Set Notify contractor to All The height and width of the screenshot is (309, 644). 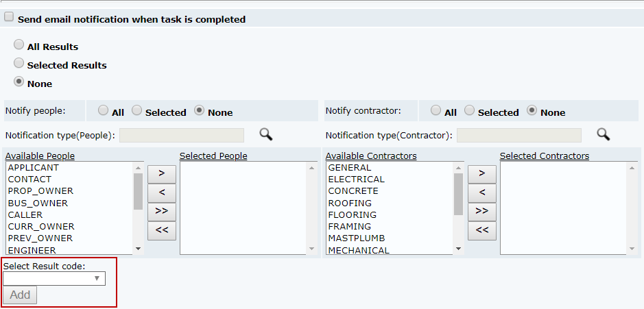436,110
